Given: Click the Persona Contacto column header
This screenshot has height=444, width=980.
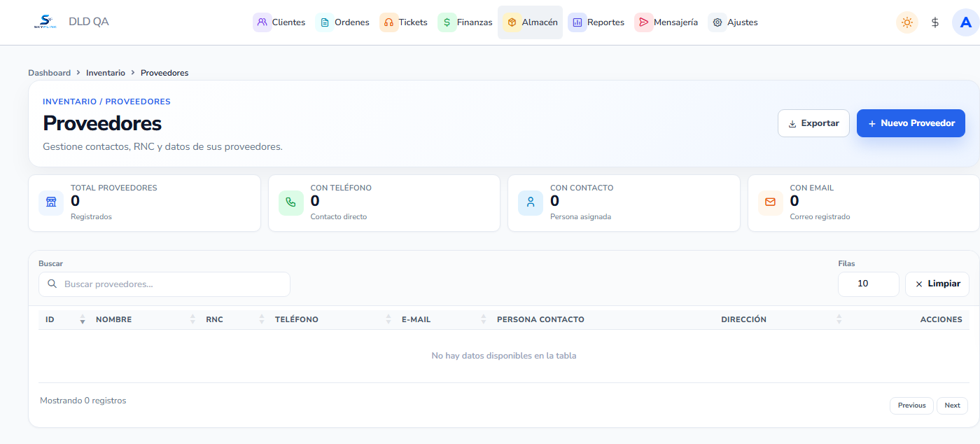Looking at the screenshot, I should pos(540,319).
